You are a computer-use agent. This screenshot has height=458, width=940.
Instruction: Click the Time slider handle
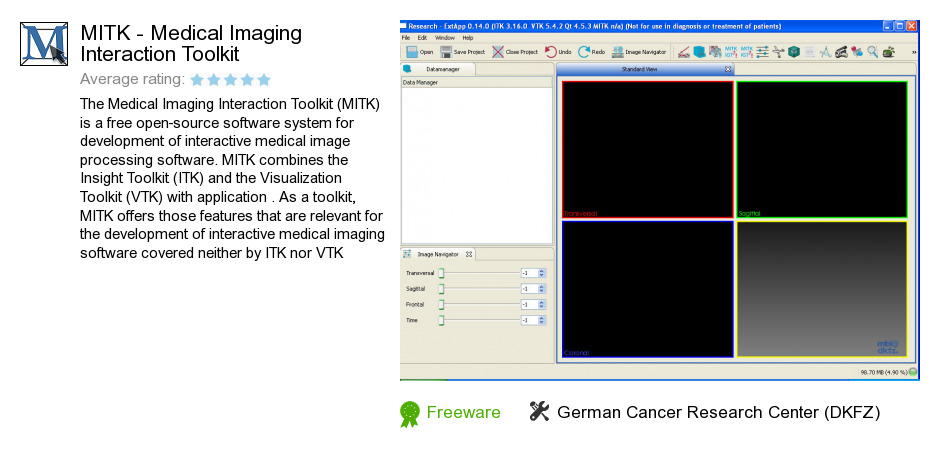pyautogui.click(x=441, y=320)
